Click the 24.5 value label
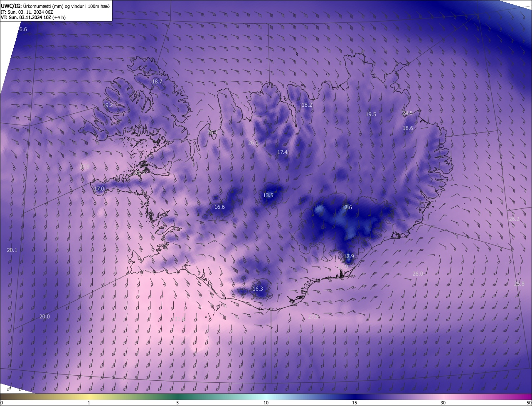 pyautogui.click(x=408, y=113)
